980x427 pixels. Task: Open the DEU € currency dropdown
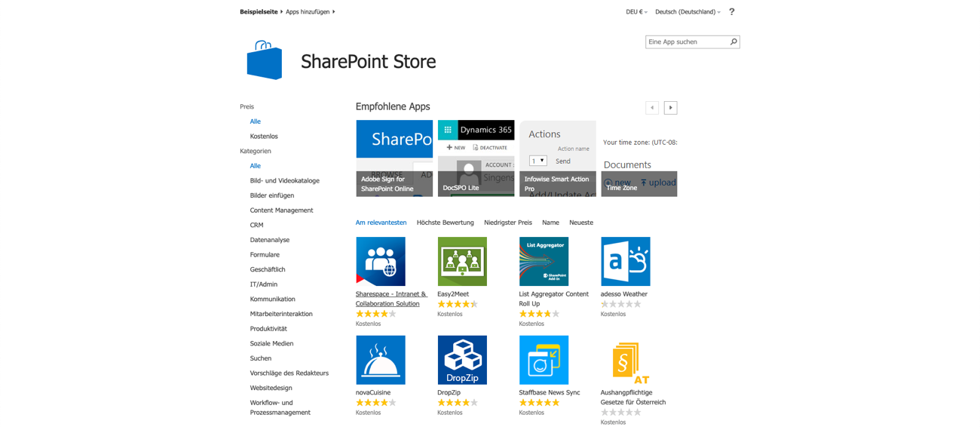point(636,11)
